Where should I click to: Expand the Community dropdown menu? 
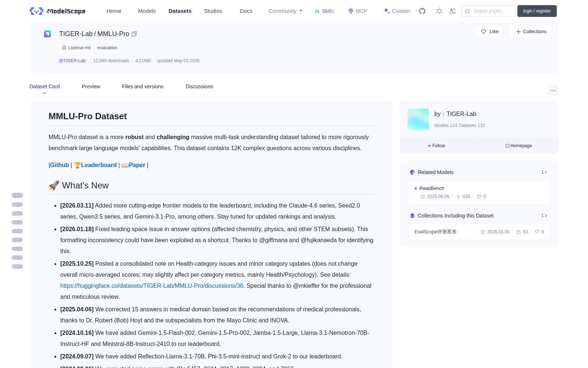286,11
